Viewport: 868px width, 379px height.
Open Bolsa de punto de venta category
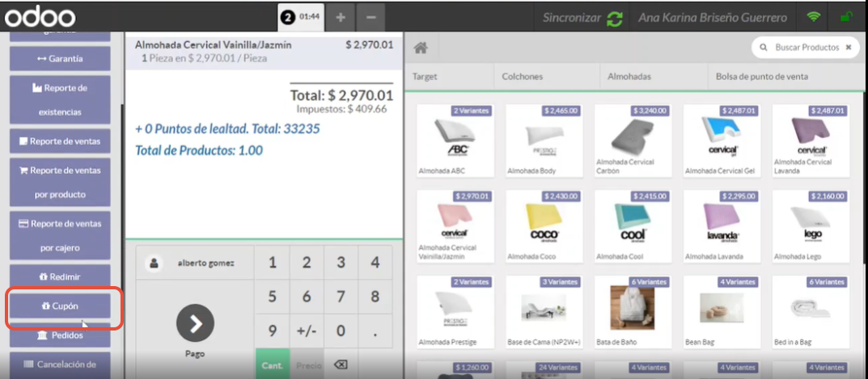coord(762,77)
